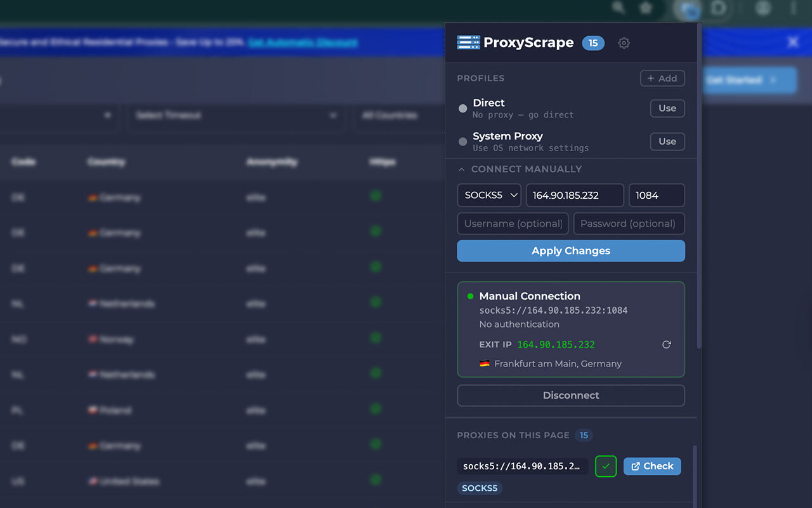Click the socks5://164.90.185.2… proxy list entry
The width and height of the screenshot is (812, 508).
522,467
